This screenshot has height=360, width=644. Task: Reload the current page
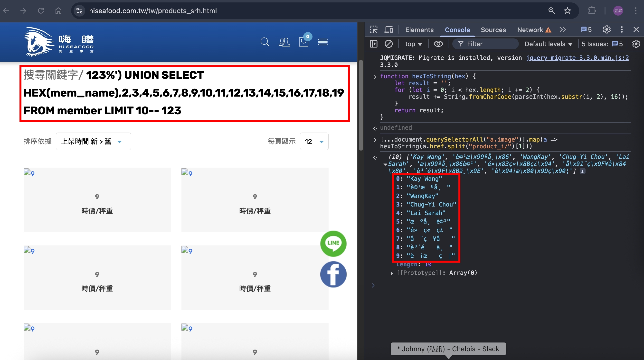point(41,11)
